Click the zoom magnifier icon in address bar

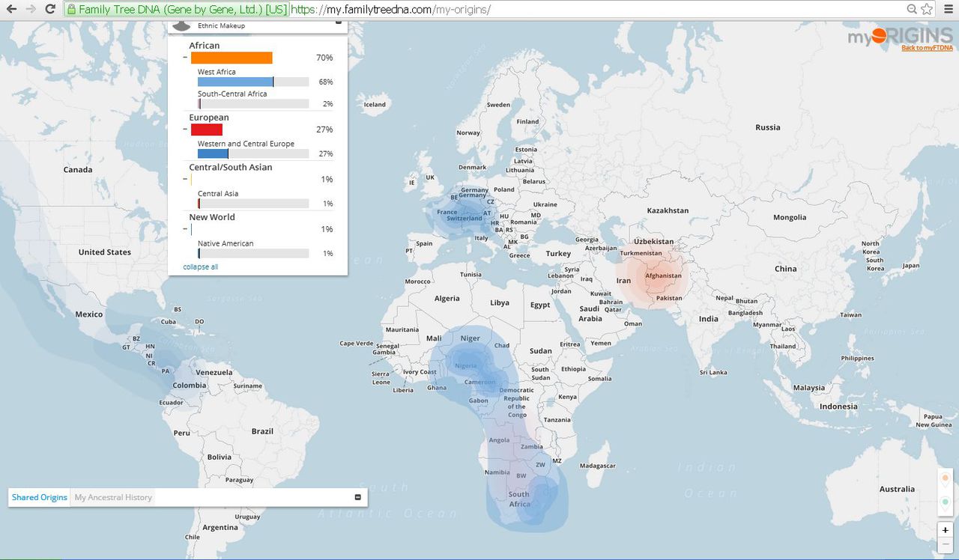[912, 10]
